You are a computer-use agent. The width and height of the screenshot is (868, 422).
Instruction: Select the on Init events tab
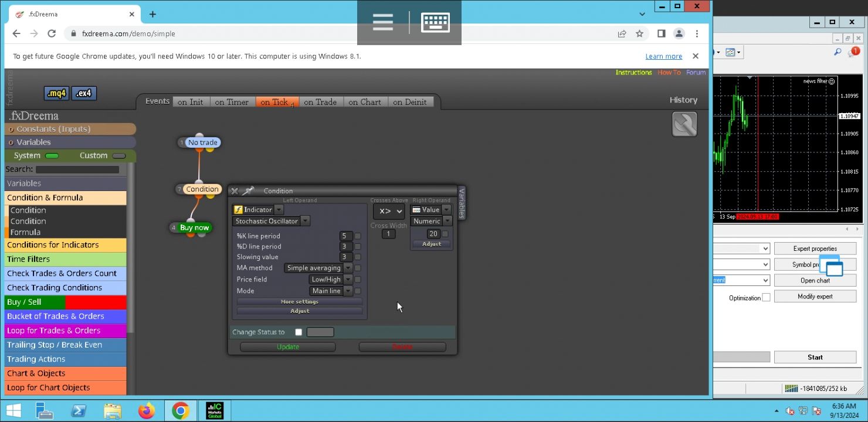(x=191, y=102)
